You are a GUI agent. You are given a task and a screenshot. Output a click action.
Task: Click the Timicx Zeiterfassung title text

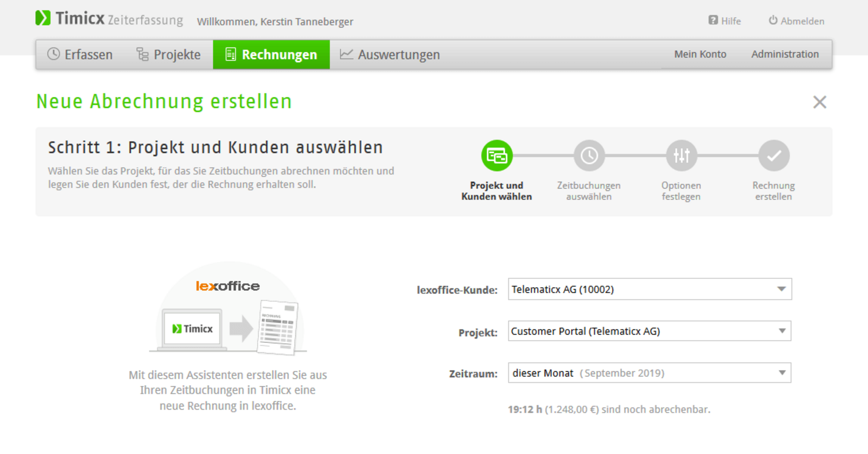pos(120,19)
